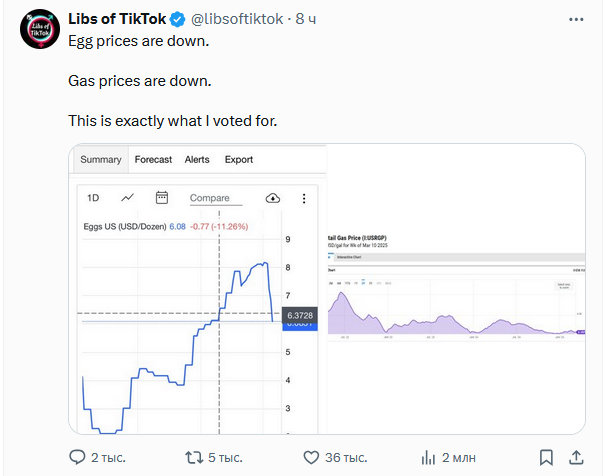Click the Compare input field
611x476 pixels.
(220, 198)
